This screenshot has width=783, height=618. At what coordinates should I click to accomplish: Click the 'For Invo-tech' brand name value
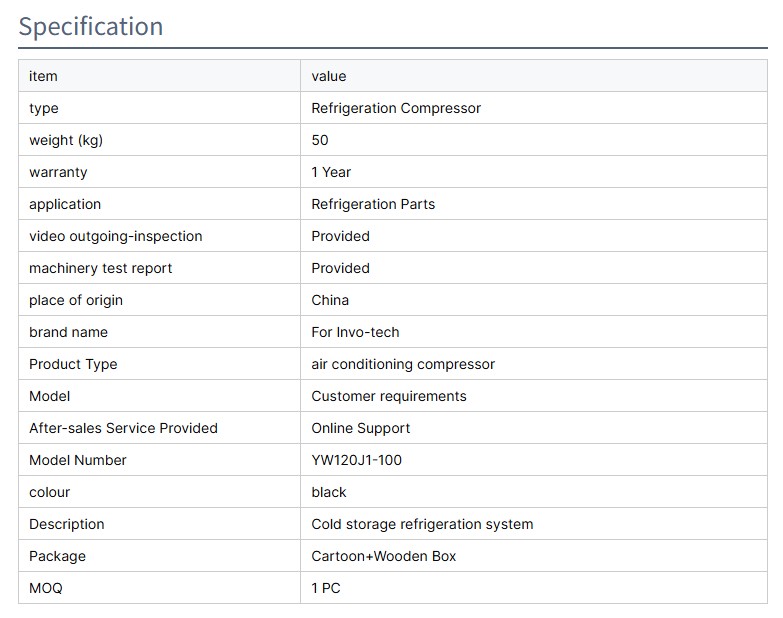click(x=355, y=332)
